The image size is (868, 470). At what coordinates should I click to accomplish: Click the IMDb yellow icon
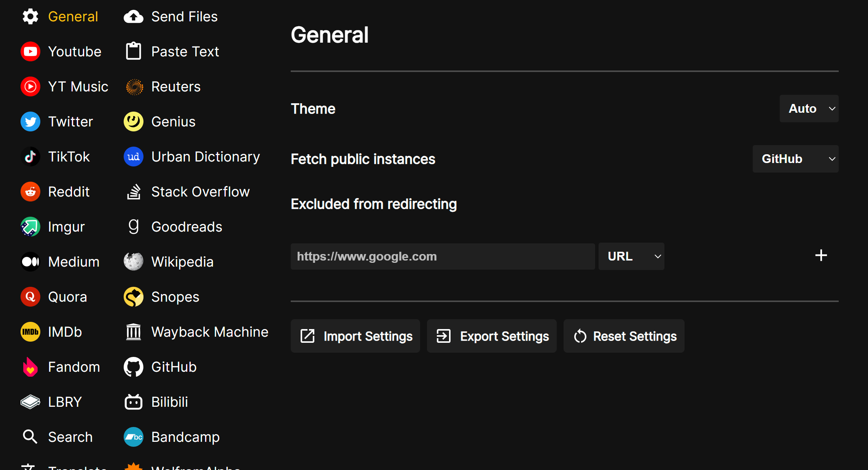coord(30,332)
